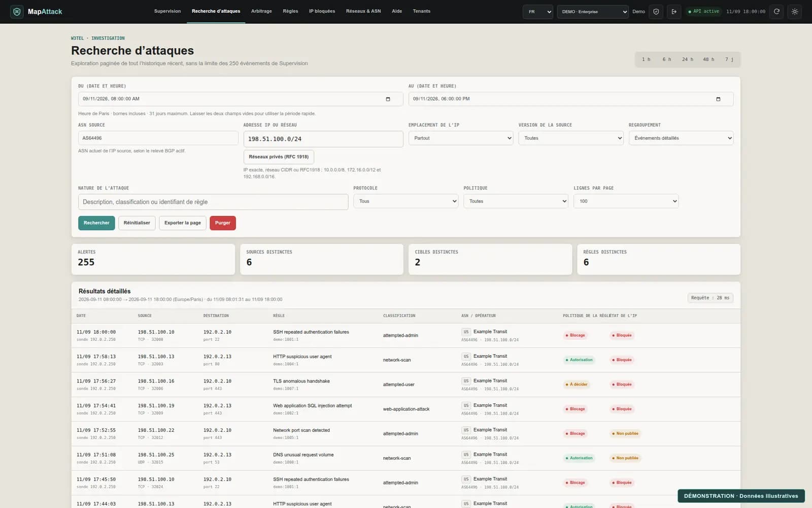The image size is (812, 508).
Task: Click source IP 198.51.100.16
Action: [x=156, y=381]
